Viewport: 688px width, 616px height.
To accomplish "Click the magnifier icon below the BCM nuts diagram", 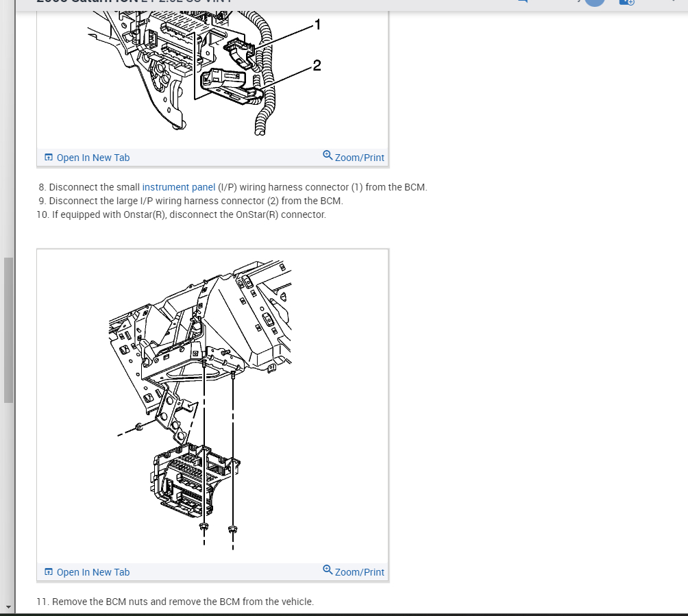I will pyautogui.click(x=328, y=570).
